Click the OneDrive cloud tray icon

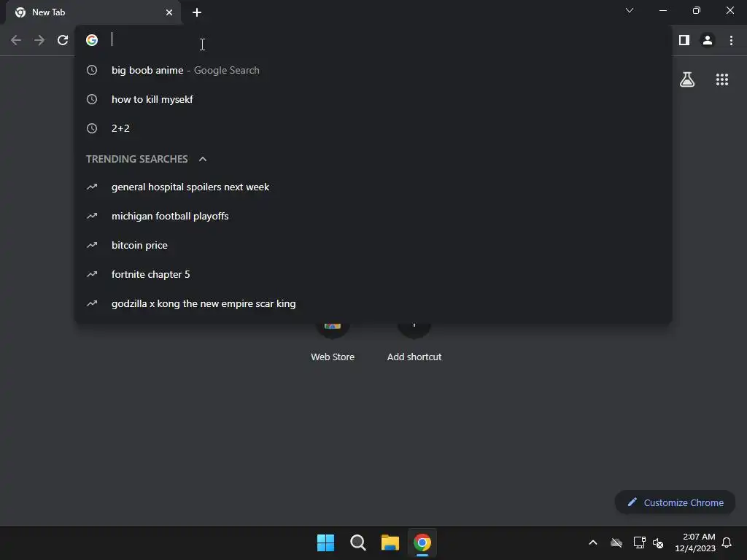click(x=616, y=542)
